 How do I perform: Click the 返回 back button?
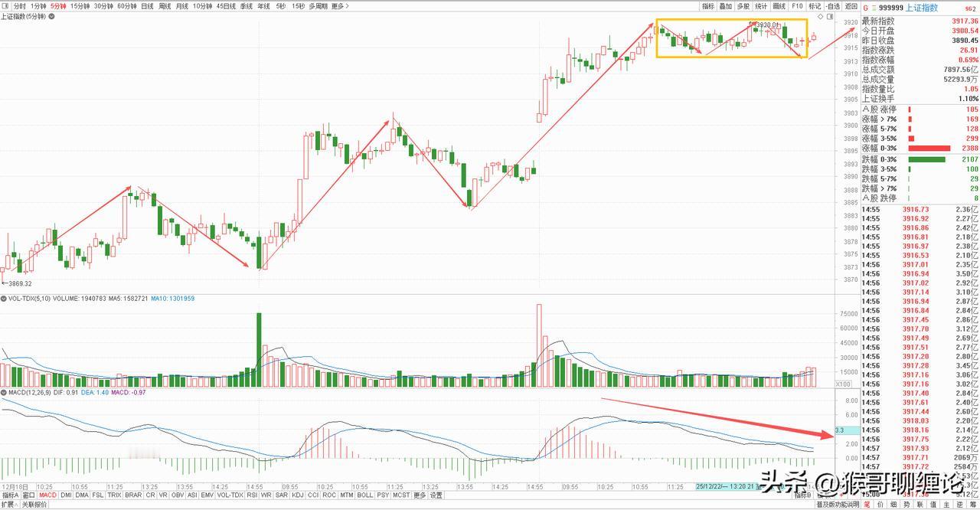pyautogui.click(x=851, y=6)
